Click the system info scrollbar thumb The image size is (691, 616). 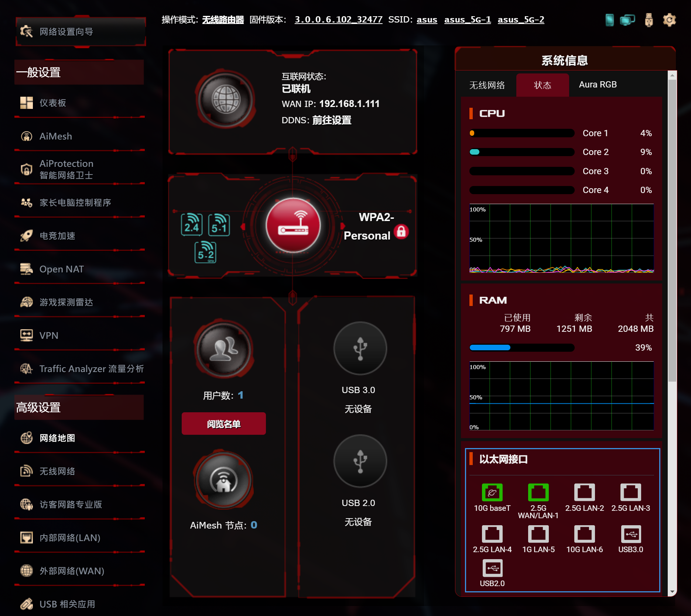pyautogui.click(x=672, y=231)
